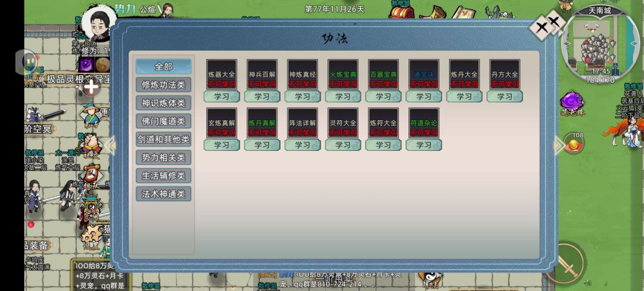Tap the gear 设置 icon at bottom left
644x291 pixels.
(91, 237)
